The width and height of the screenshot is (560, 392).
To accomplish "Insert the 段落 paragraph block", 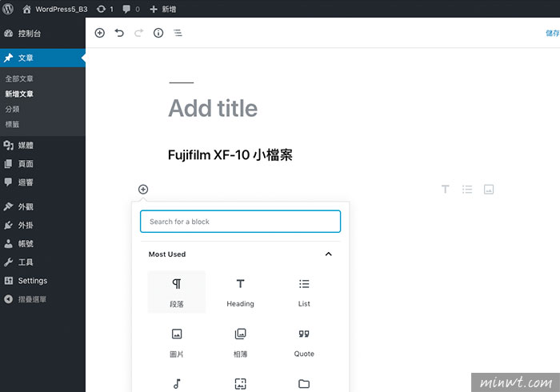I will [x=177, y=292].
